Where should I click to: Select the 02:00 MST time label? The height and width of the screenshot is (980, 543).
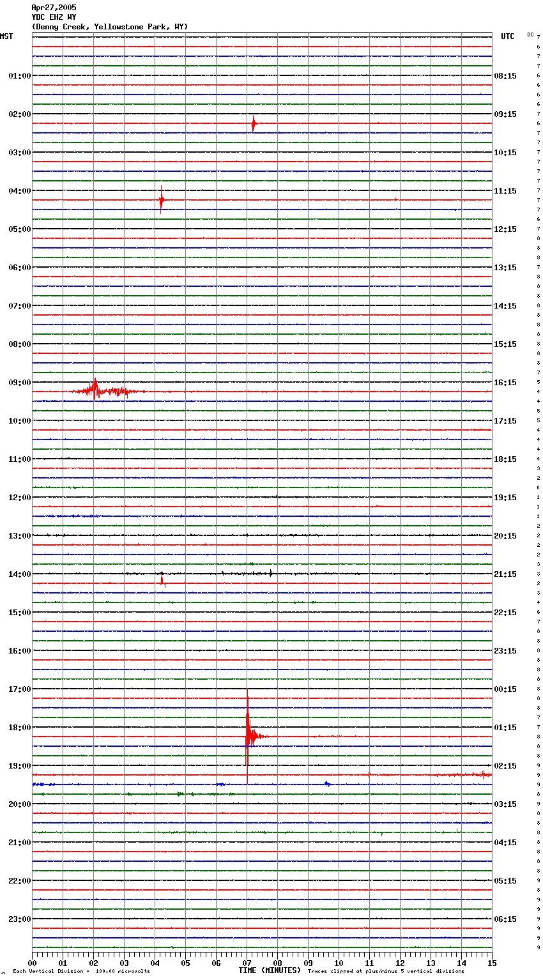coord(20,114)
